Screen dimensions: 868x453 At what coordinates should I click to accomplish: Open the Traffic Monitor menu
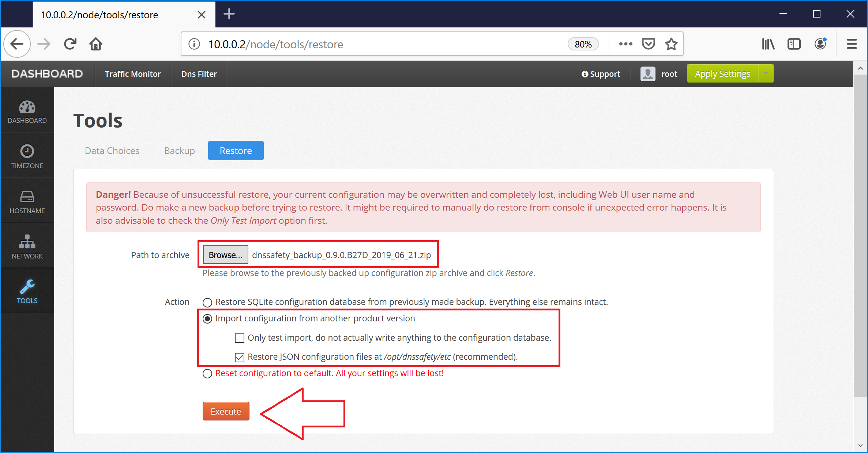[x=133, y=73]
